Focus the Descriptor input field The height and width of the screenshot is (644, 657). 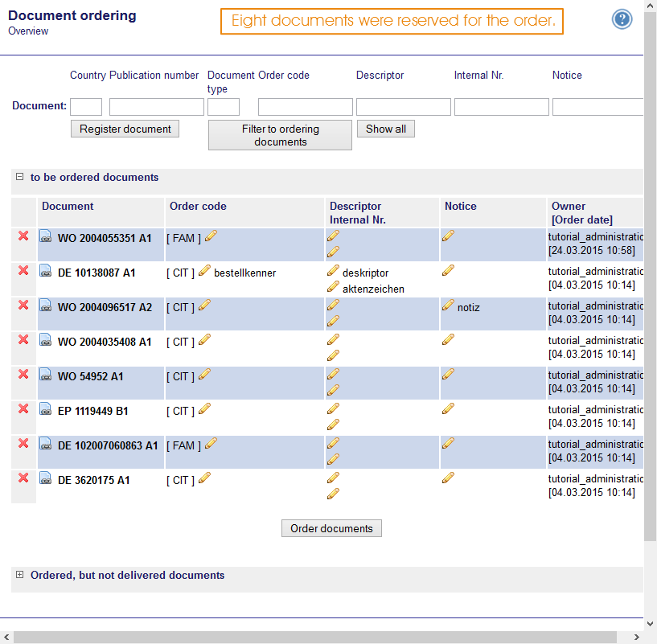pyautogui.click(x=404, y=107)
